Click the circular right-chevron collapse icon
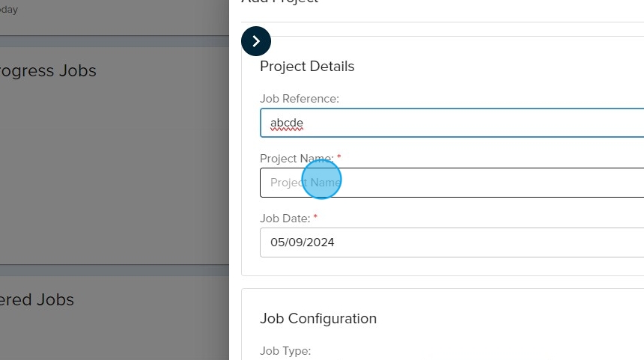 point(256,41)
